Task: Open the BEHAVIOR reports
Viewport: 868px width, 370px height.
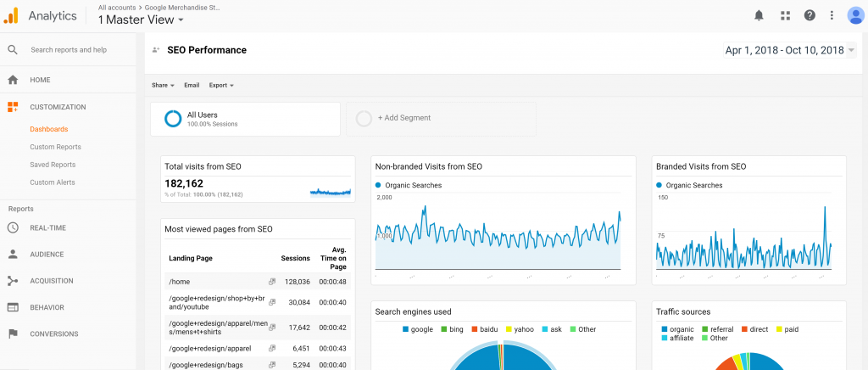Action: pos(47,307)
